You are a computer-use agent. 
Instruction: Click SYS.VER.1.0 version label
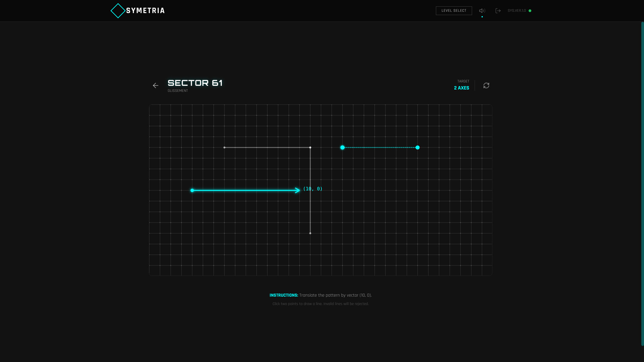tap(517, 10)
